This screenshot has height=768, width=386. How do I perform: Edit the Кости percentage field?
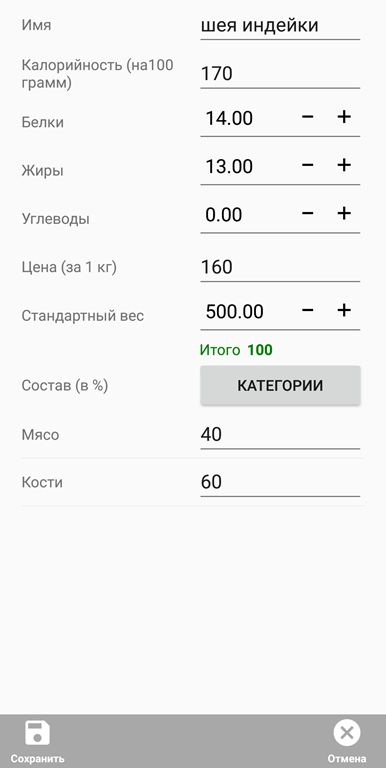click(280, 482)
